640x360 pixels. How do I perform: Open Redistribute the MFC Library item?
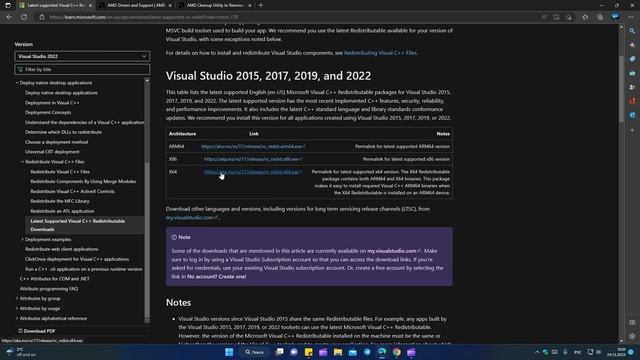[60, 201]
